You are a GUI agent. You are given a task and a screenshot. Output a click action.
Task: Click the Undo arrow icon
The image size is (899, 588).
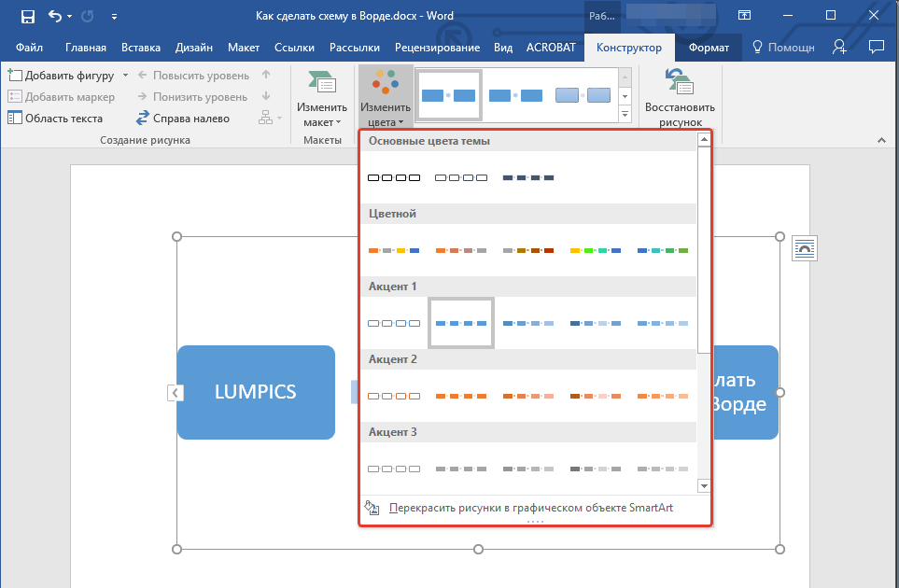point(54,16)
